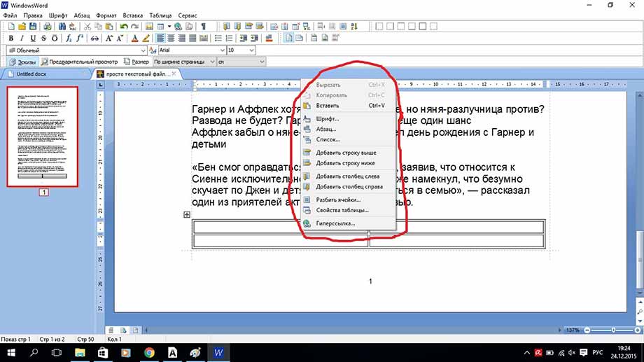644x362 pixels.
Task: Underline the selected text
Action: click(x=33, y=39)
